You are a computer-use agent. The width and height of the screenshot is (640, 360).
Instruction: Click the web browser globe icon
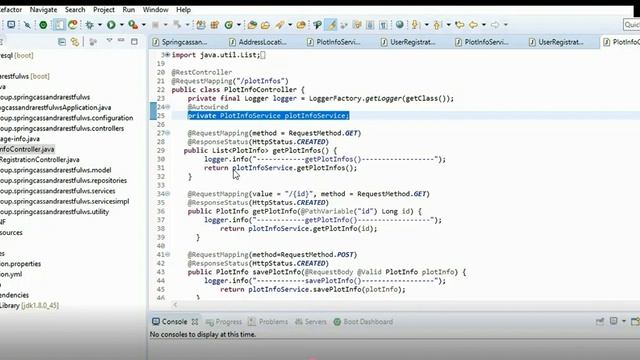[x=400, y=25]
